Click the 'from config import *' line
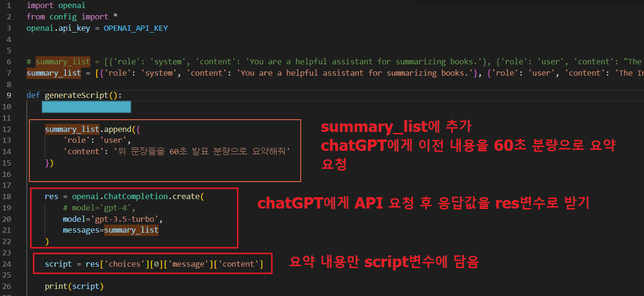This screenshot has height=296, width=644. 72,17
